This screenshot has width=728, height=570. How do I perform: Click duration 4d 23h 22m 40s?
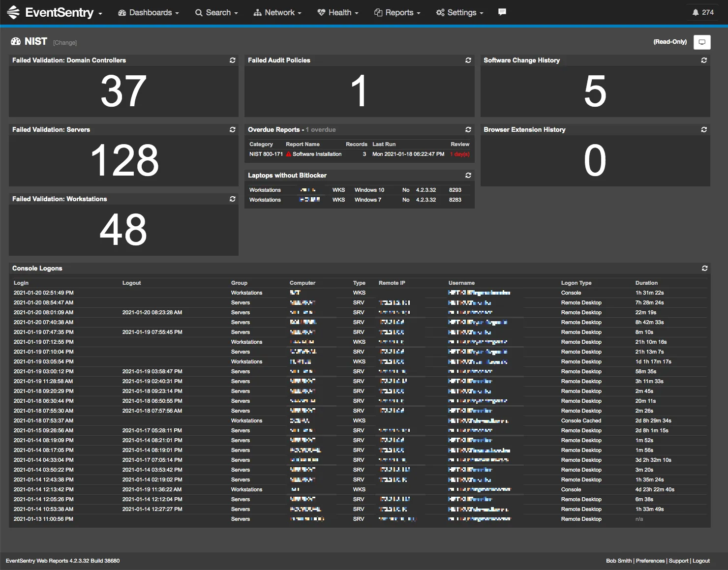coord(655,489)
